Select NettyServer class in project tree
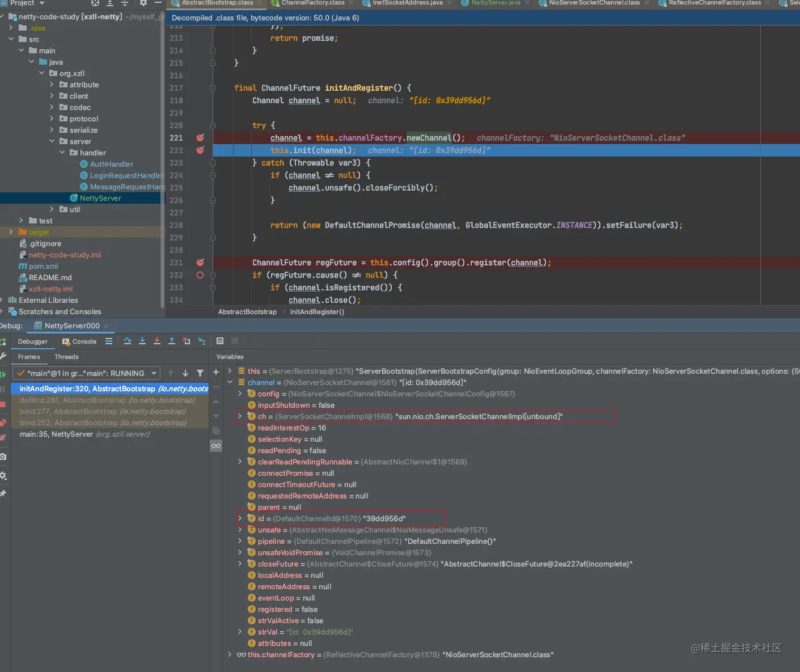 point(100,198)
